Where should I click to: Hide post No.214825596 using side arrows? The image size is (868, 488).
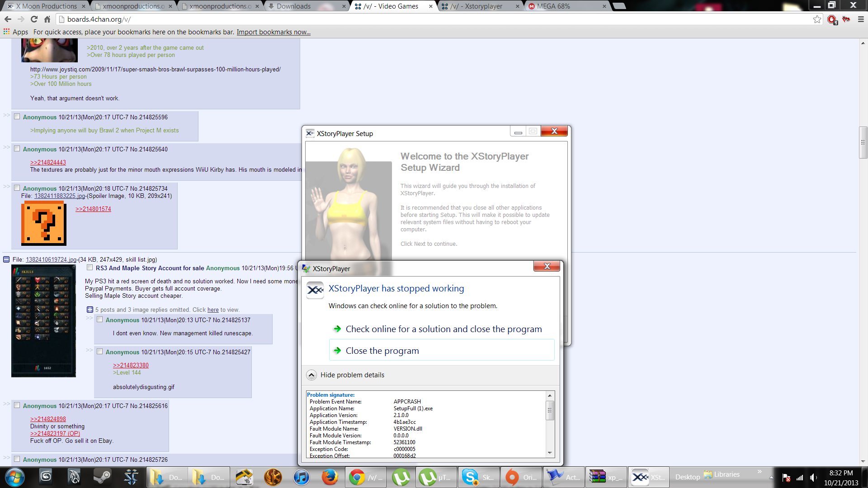(x=6, y=115)
